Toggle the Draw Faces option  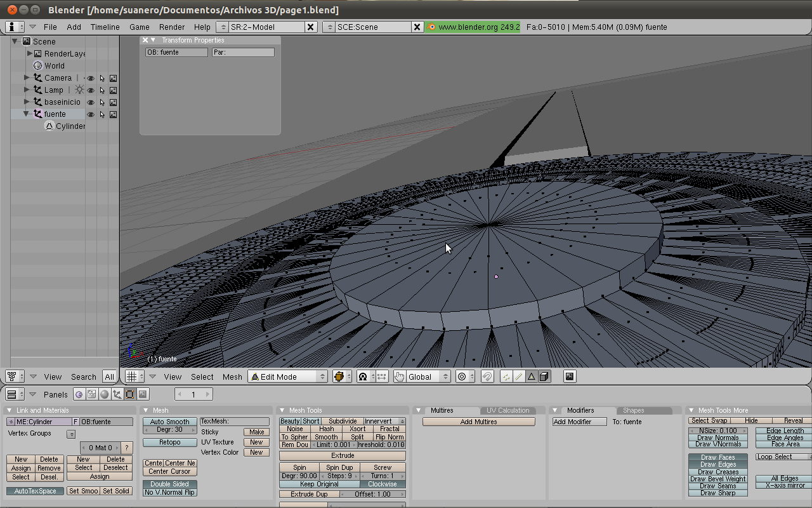point(717,457)
